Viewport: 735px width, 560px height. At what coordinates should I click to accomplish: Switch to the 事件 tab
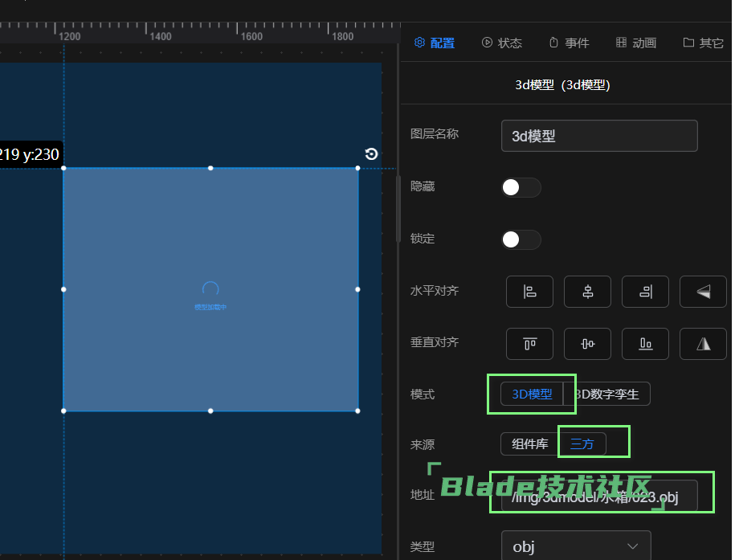click(x=569, y=43)
